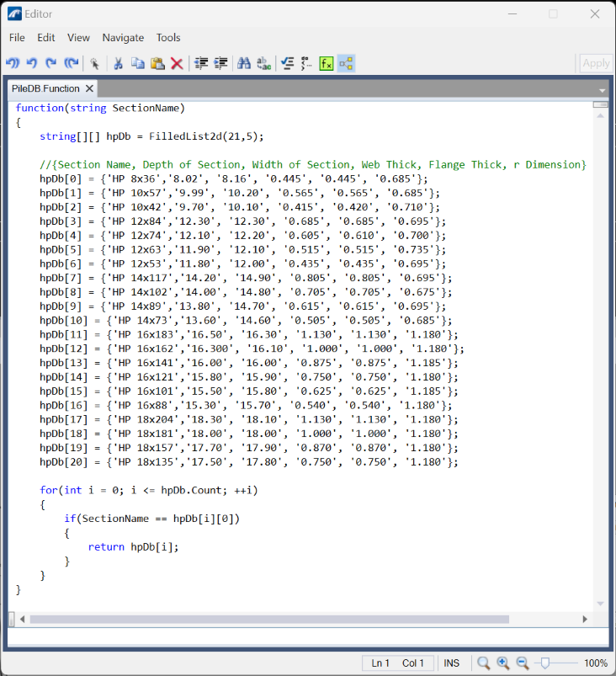Screen dimensions: 616x676
Task: Close the PileDB.Function tab
Action: pyautogui.click(x=89, y=88)
